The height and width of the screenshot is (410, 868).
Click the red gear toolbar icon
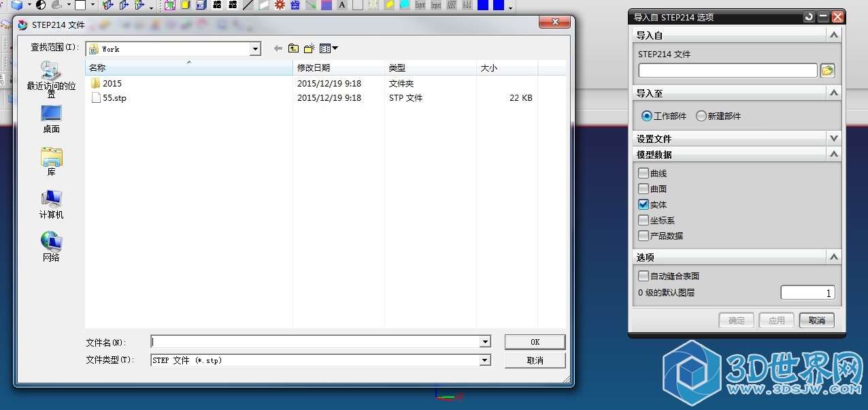pyautogui.click(x=279, y=5)
